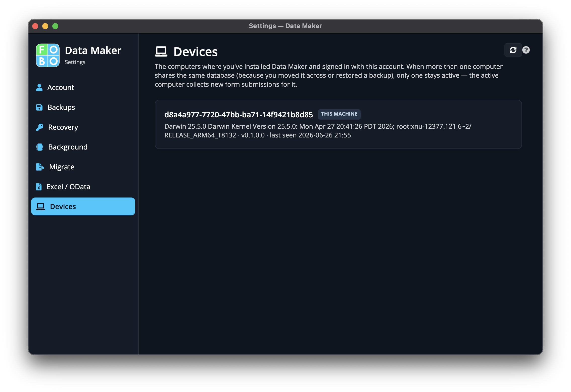Viewport: 571px width, 392px height.
Task: Click the Darwin kernel version details text
Action: pyautogui.click(x=318, y=131)
